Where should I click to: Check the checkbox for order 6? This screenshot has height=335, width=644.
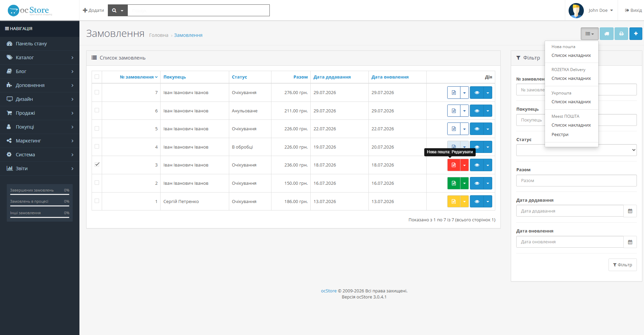point(97,110)
